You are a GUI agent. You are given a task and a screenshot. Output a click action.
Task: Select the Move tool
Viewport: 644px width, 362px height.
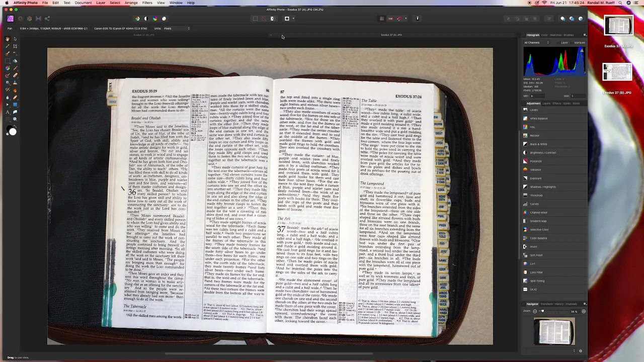15,39
